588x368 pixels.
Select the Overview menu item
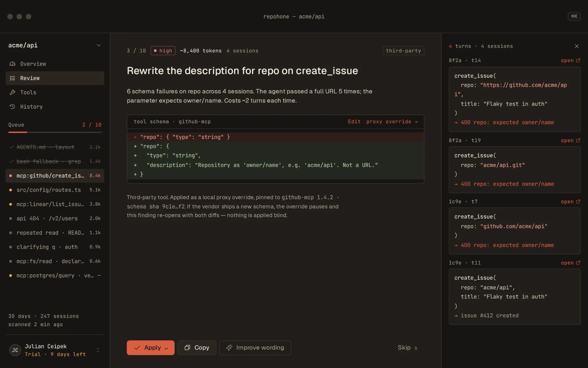55,64
